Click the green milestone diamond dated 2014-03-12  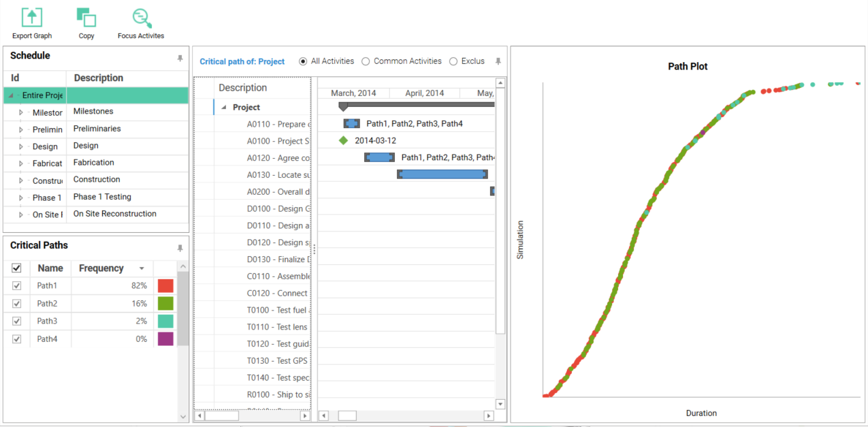[343, 141]
